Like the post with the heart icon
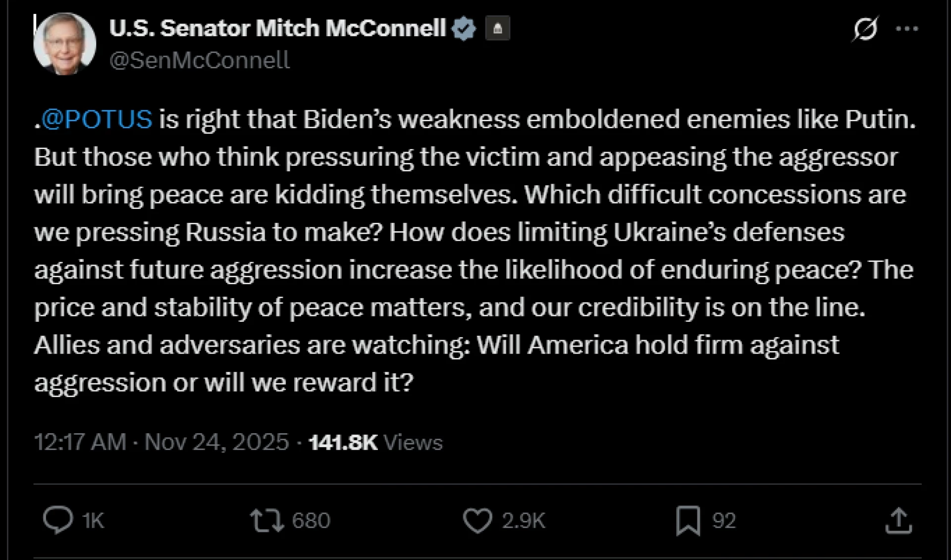The width and height of the screenshot is (951, 560). point(477,520)
